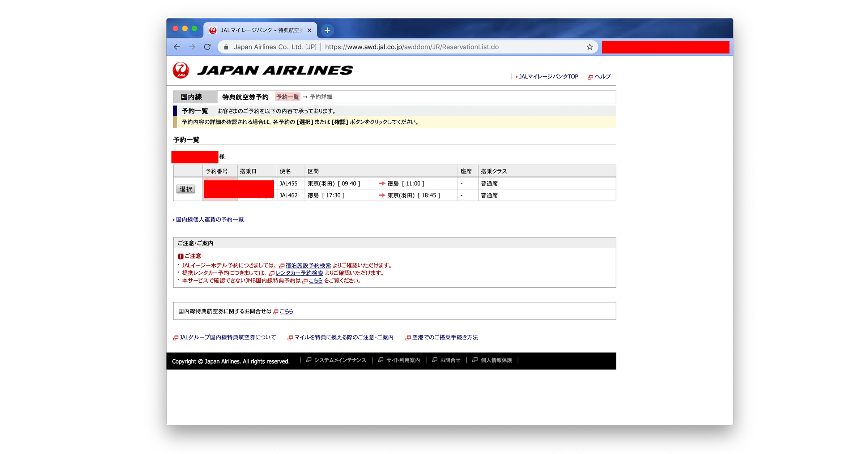Image resolution: width=868 pixels, height=454 pixels.
Task: Click the 予約一覧 breadcrumb step
Action: click(x=288, y=97)
